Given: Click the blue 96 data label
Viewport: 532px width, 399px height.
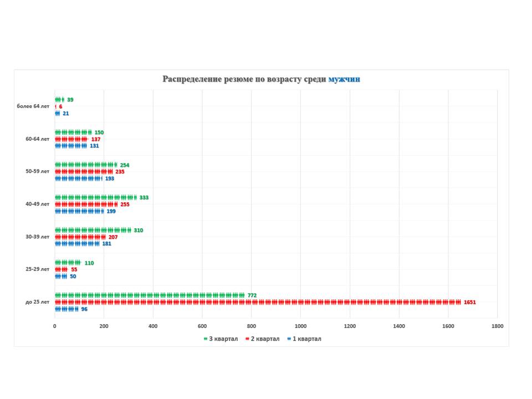Looking at the screenshot, I should pyautogui.click(x=84, y=309).
